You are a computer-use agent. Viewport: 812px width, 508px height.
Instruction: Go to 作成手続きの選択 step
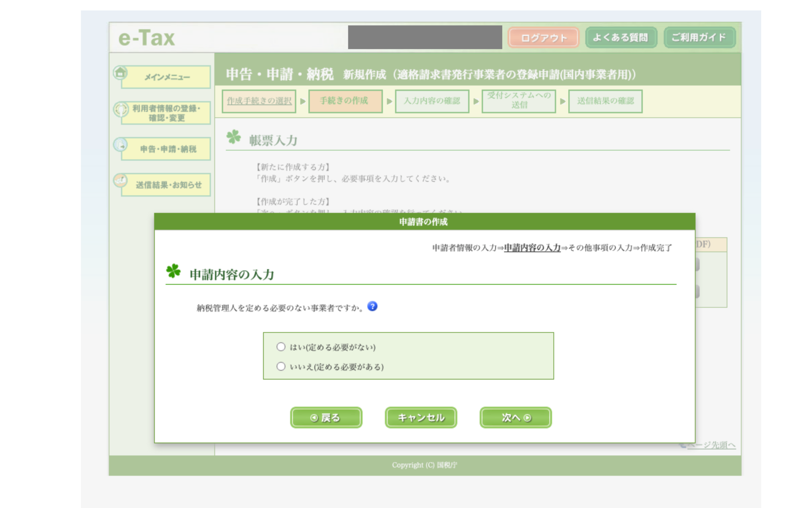point(259,101)
